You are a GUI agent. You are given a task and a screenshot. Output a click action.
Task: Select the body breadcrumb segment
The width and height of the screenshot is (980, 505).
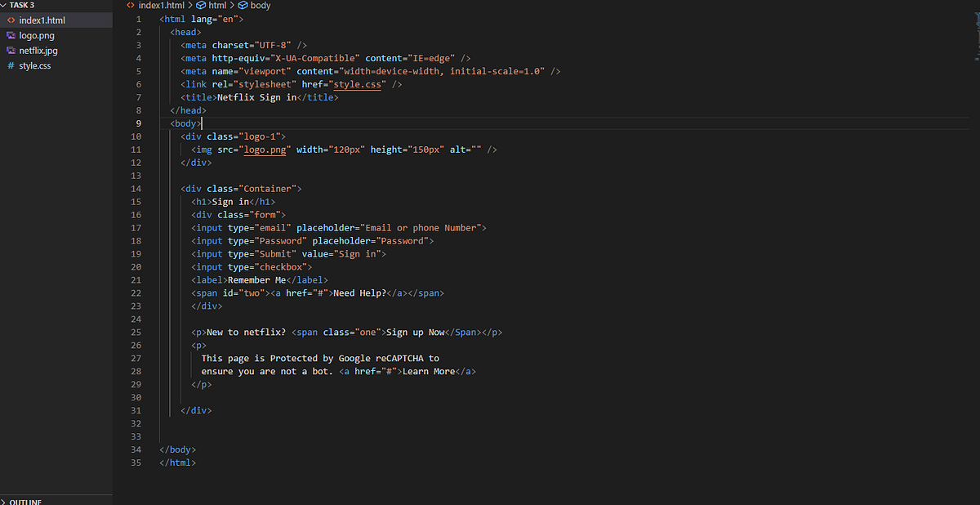[x=261, y=6]
